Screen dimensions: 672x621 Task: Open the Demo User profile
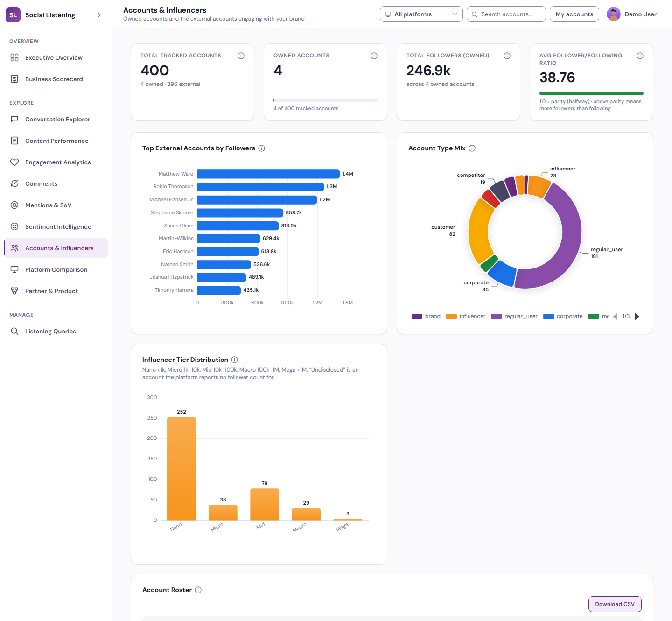point(631,14)
